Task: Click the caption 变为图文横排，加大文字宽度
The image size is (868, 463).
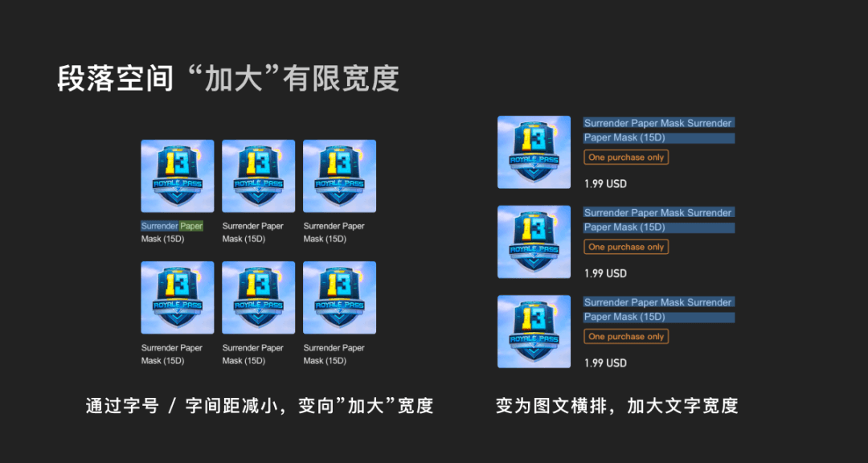Action: tap(616, 406)
